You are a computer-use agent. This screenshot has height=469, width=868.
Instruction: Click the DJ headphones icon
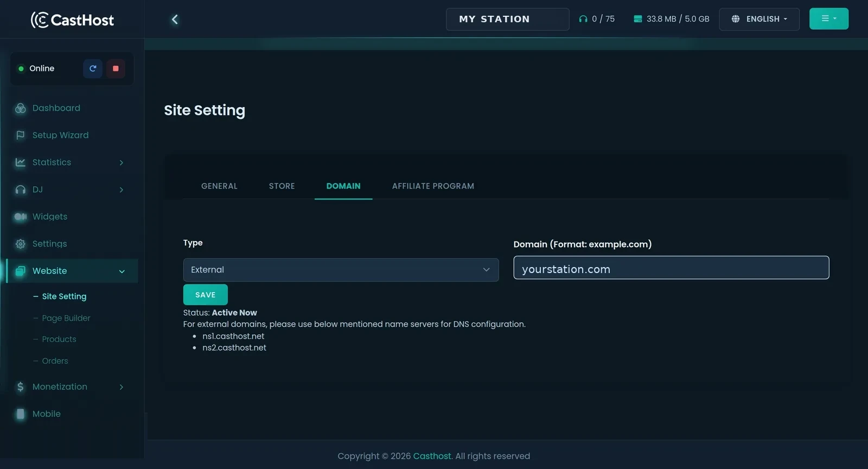[21, 189]
